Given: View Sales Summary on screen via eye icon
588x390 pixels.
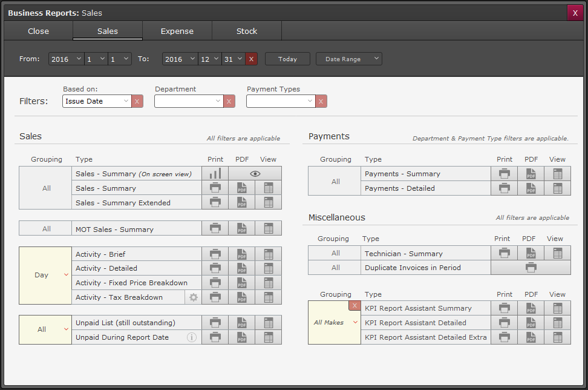Looking at the screenshot, I should click(255, 174).
